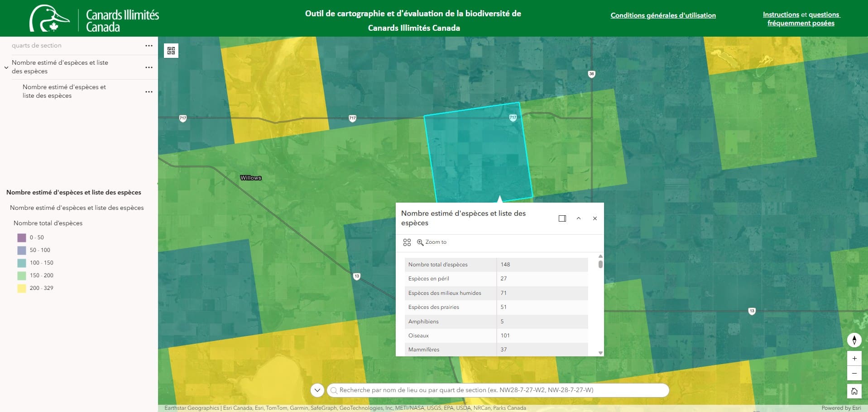Open popup actions grid icon beside Zoom to
This screenshot has width=868, height=412.
click(407, 242)
